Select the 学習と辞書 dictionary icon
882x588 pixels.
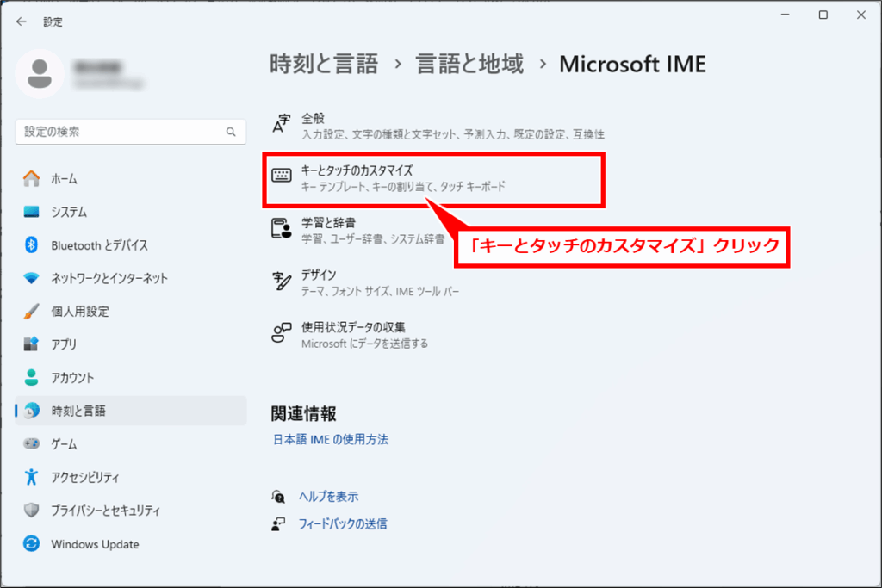click(279, 229)
